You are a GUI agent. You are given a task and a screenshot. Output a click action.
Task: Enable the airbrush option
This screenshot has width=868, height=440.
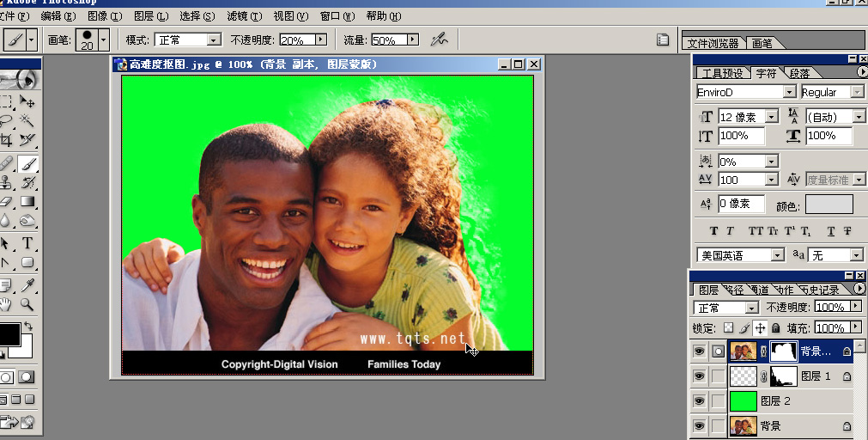click(x=439, y=40)
